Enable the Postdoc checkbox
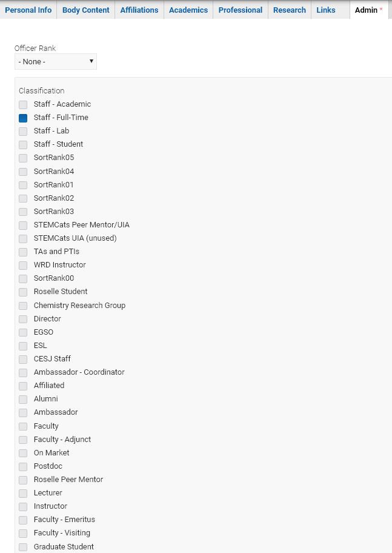Viewport: 392px width, 553px height. coord(23,466)
